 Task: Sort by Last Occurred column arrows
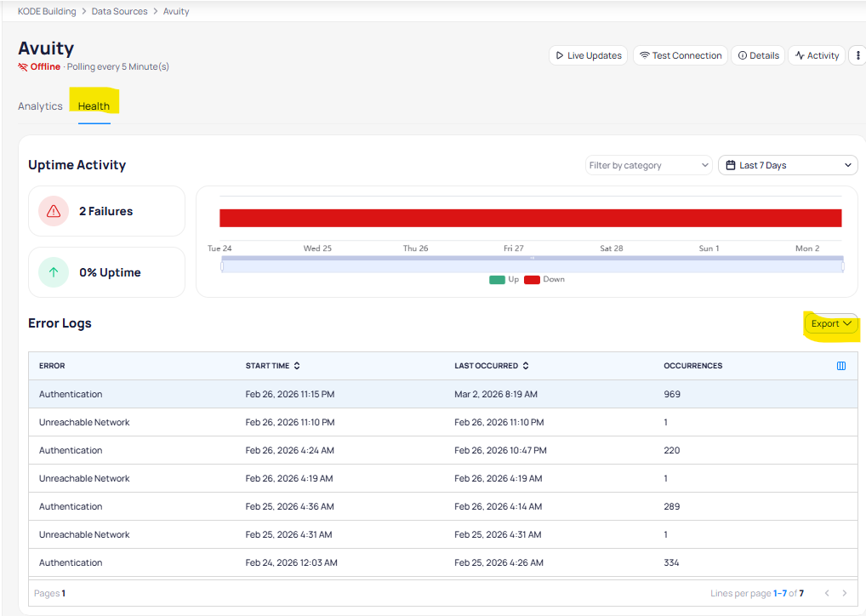[x=525, y=366]
